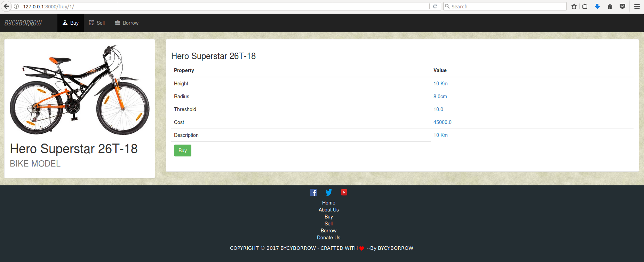Select the Buy tab in navbar
644x262 pixels.
coord(71,23)
